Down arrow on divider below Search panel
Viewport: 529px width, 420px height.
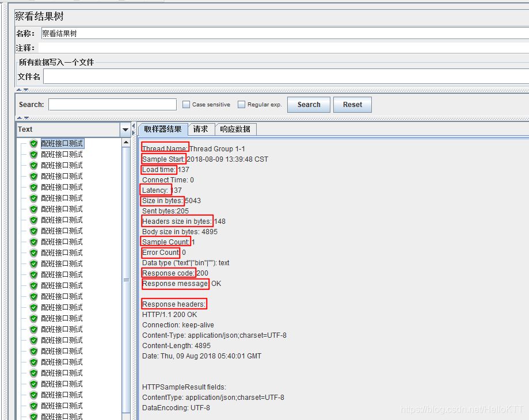coord(26,118)
